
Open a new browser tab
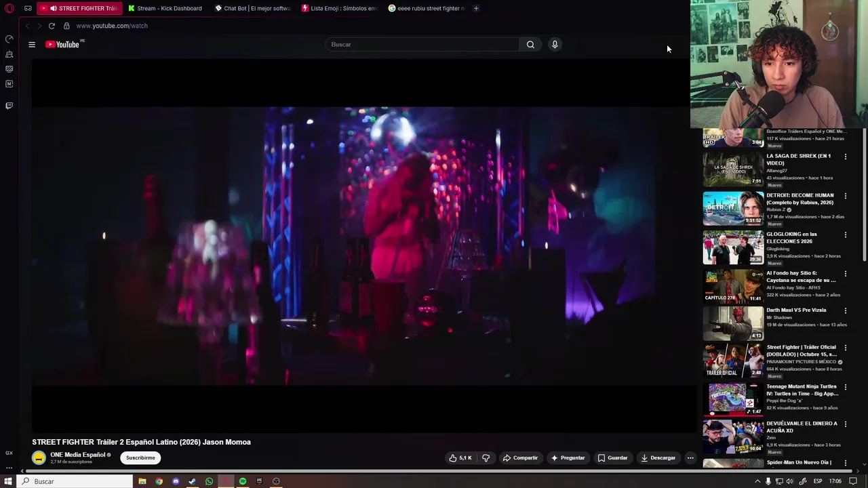476,8
